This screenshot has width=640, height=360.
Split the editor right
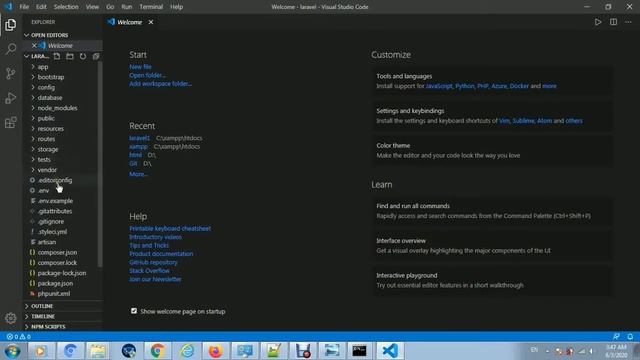(613, 22)
